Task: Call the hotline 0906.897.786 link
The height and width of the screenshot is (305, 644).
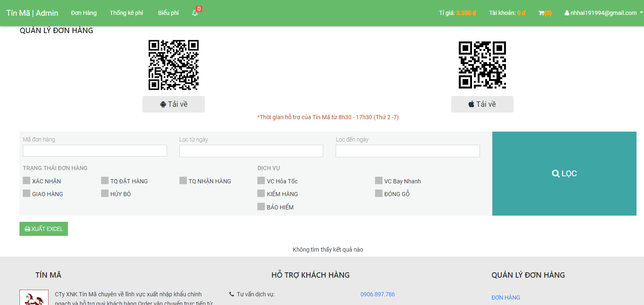Action: [x=378, y=294]
